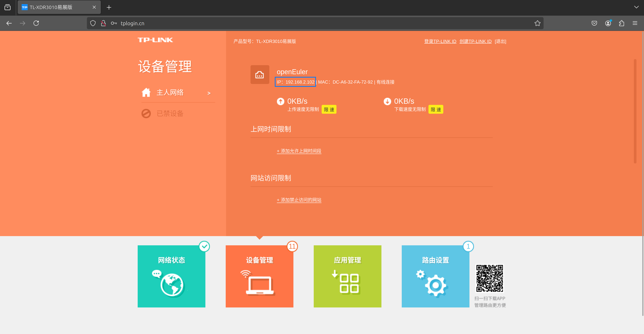Open the Firefox hamburger menu
This screenshot has height=334, width=644.
(635, 23)
